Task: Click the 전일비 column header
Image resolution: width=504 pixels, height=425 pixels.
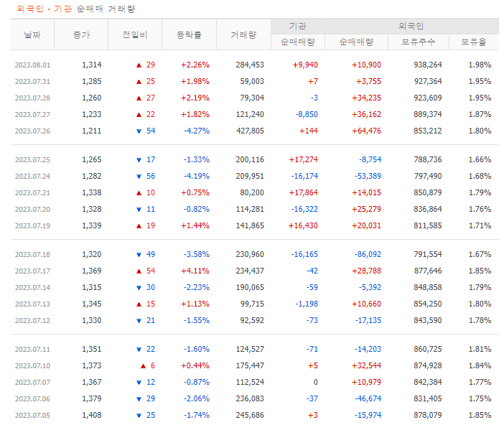Action: 135,34
